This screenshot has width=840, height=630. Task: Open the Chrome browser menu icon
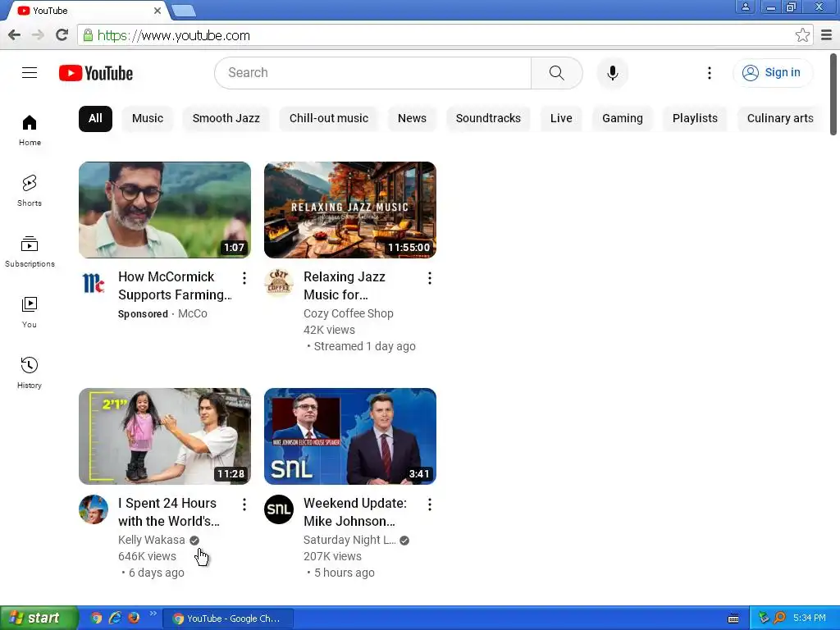827,35
